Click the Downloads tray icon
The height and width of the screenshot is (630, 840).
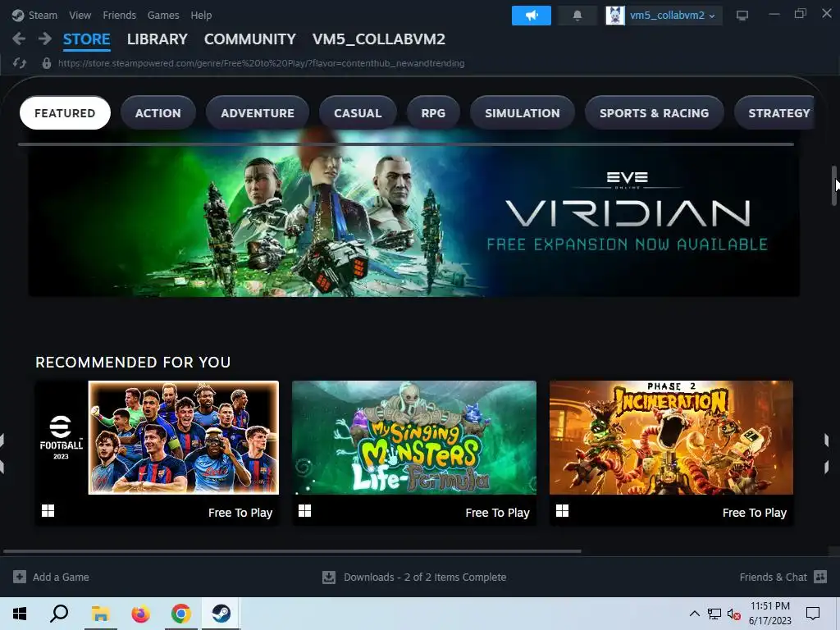coord(329,577)
